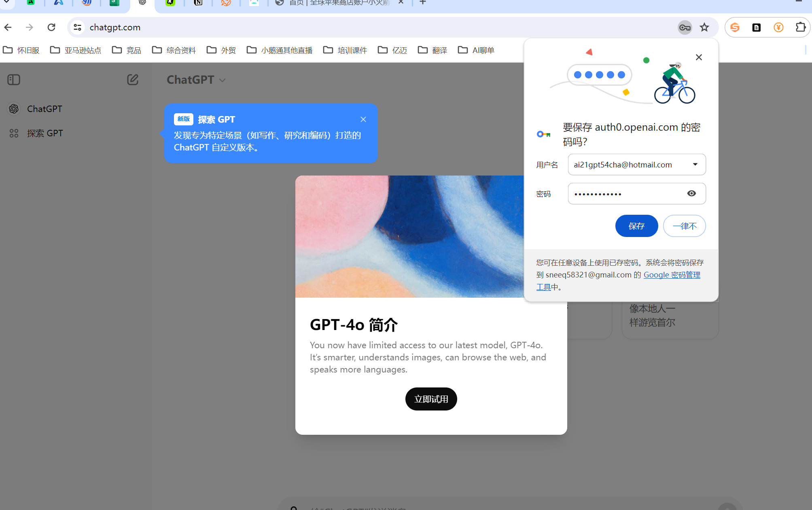Switch to the blue A icon tab
This screenshot has width=812, height=510.
(x=59, y=3)
